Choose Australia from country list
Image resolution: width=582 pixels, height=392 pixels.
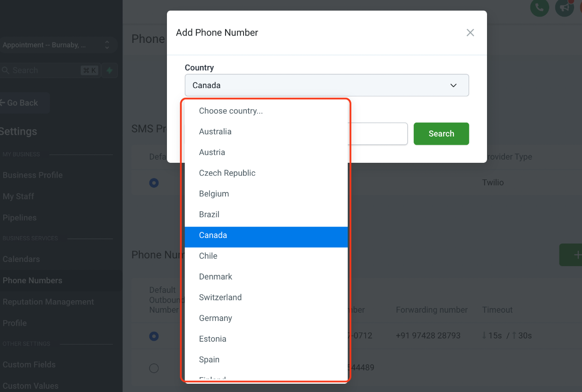[215, 132]
